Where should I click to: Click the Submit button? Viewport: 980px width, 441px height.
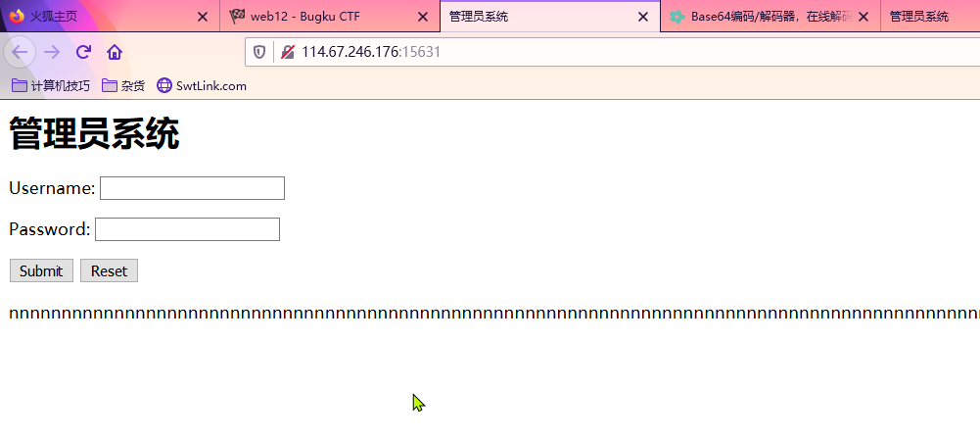(41, 270)
